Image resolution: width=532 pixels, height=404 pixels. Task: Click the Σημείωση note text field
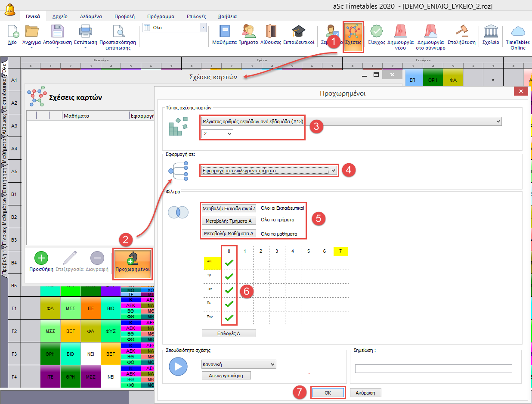point(433,369)
